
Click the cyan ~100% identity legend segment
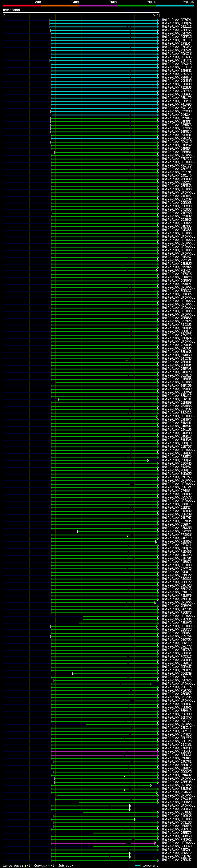coord(175,6)
